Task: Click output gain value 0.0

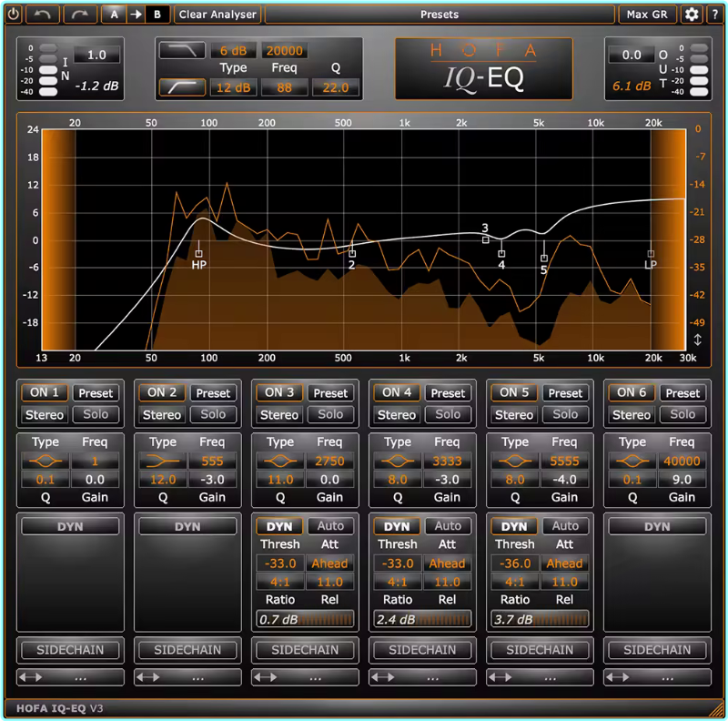Action: [x=632, y=55]
